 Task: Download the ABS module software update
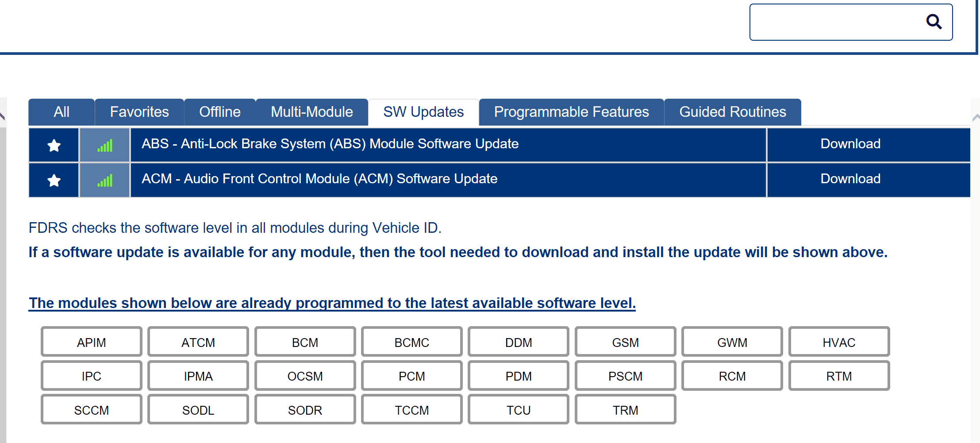850,144
